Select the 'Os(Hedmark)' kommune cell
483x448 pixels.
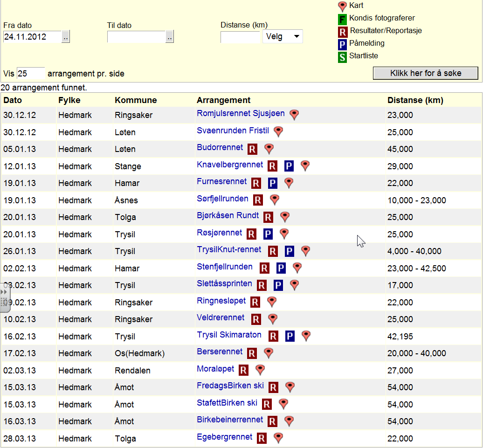(140, 353)
